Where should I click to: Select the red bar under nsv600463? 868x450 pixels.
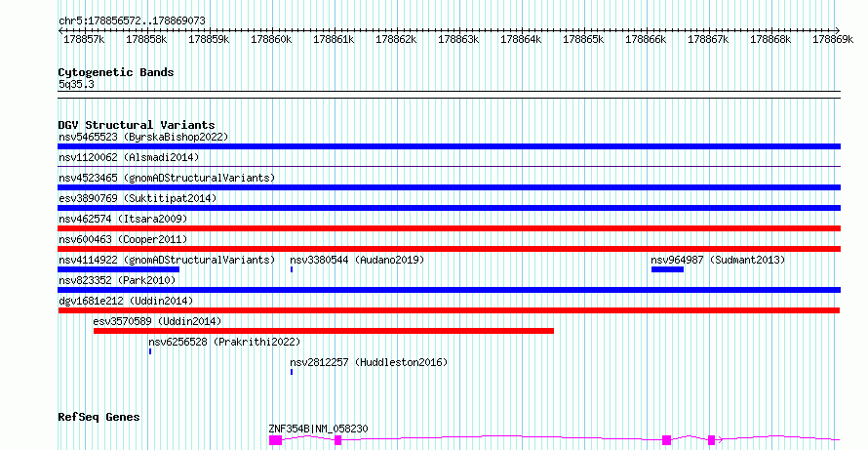(449, 249)
